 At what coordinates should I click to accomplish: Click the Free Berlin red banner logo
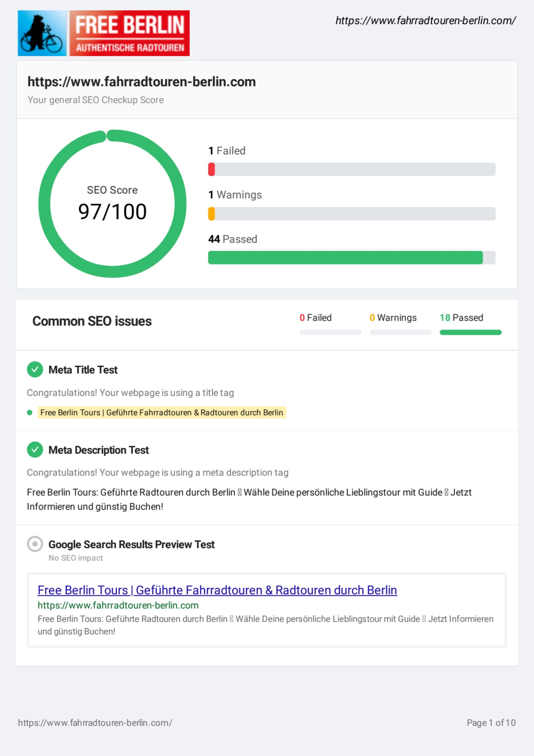point(129,33)
